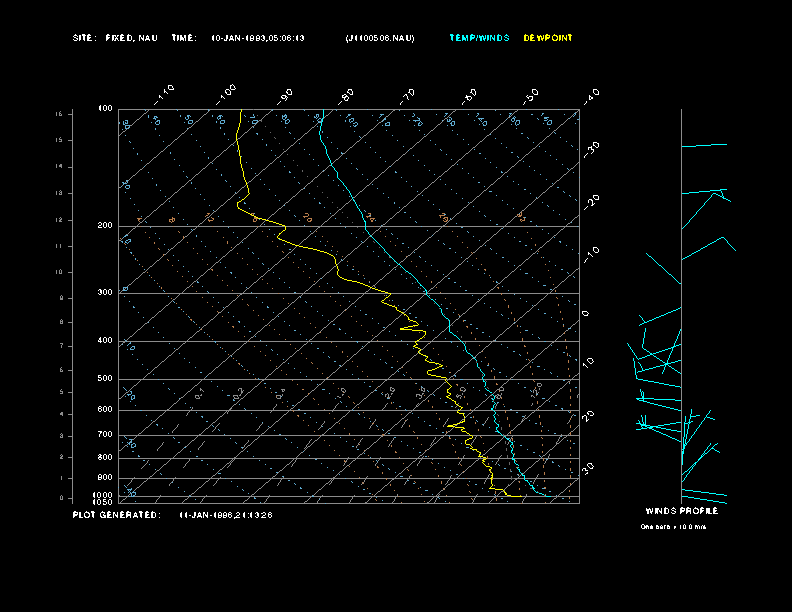Click the file name (J1100506.NAU)
Screen dimensions: 792x612
click(379, 38)
